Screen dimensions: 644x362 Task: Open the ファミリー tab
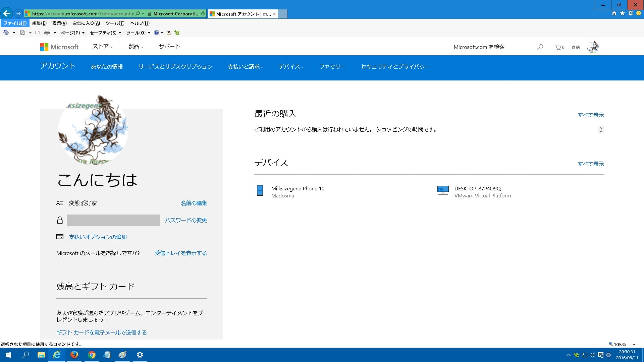332,67
